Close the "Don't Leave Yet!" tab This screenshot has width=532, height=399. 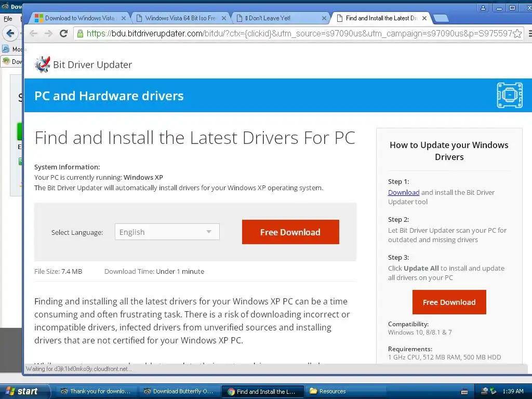pos(324,18)
